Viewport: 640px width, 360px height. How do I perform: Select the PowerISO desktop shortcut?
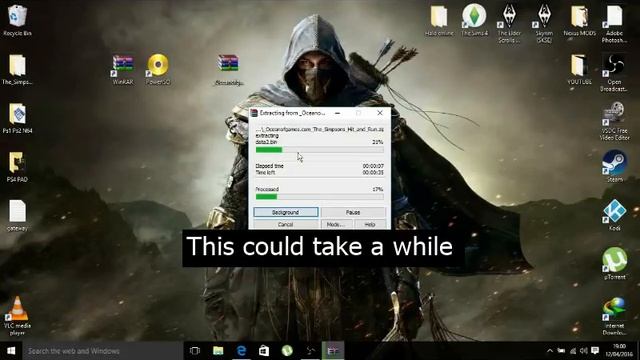tap(158, 69)
